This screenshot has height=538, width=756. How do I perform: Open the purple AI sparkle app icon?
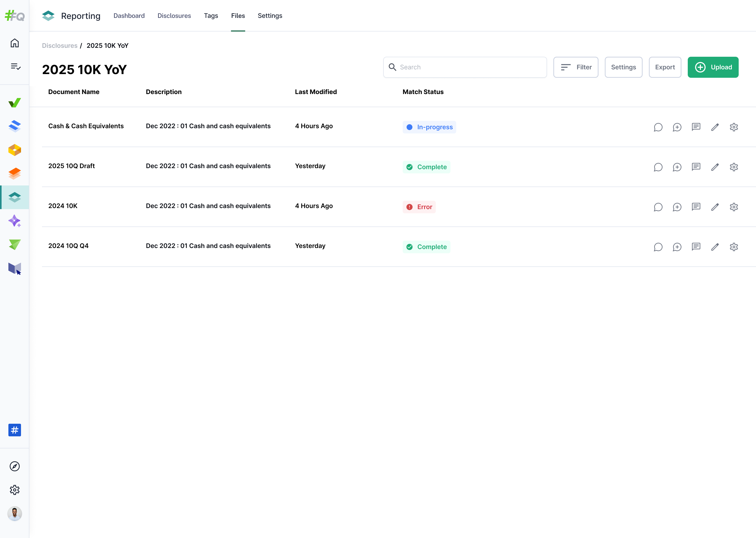[x=14, y=221]
